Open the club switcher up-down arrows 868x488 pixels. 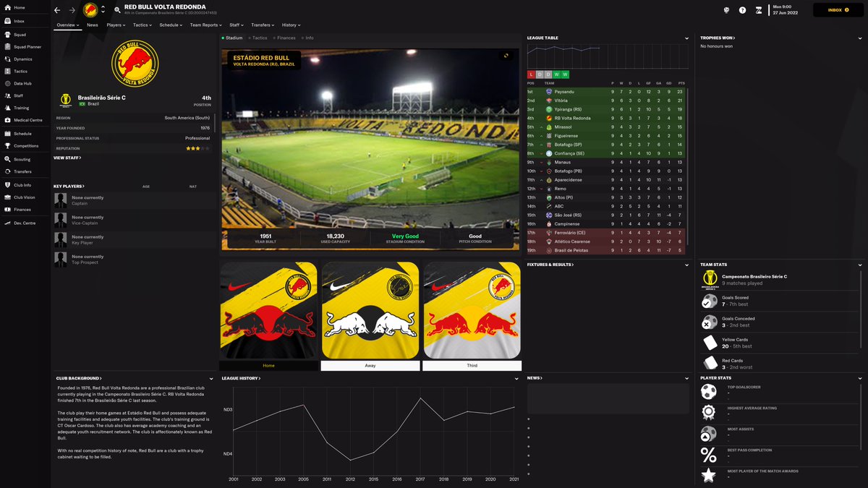coord(103,10)
